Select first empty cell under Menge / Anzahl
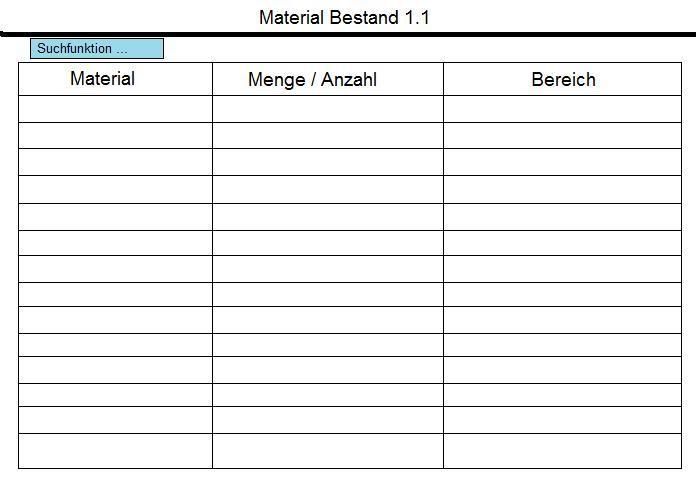 click(x=328, y=109)
